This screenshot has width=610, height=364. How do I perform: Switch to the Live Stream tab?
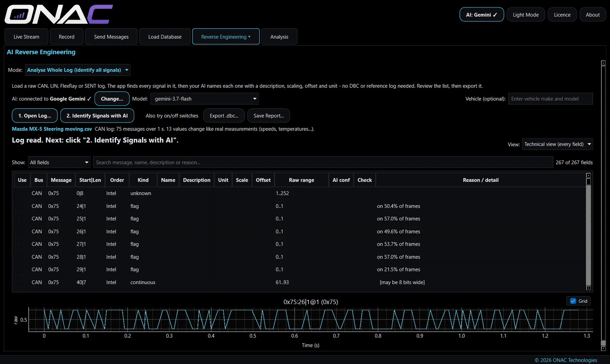(26, 37)
